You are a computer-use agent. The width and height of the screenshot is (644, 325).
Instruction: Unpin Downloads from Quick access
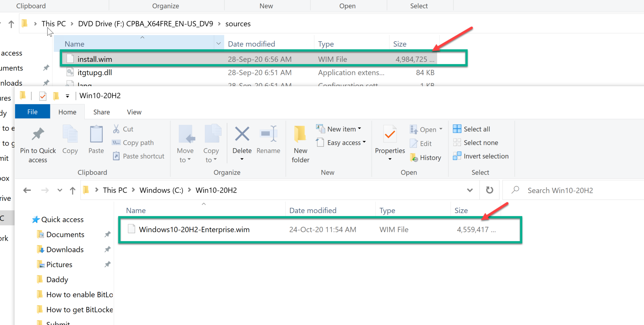107,249
